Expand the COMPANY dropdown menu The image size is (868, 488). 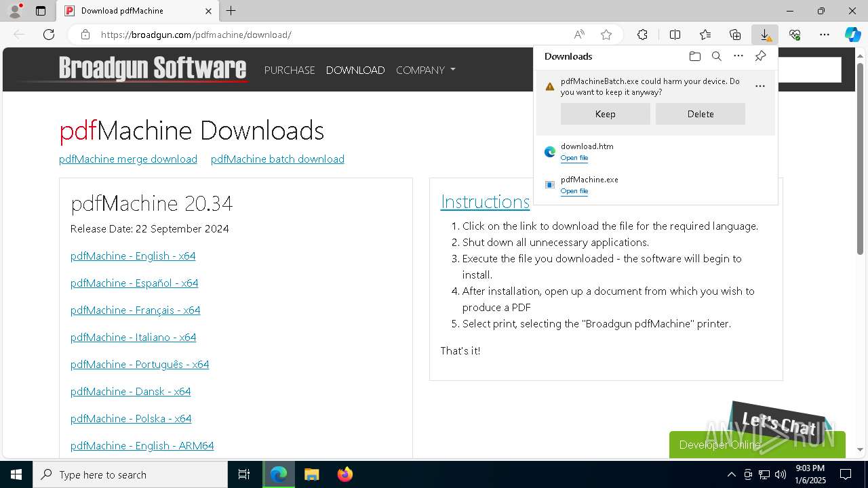(426, 70)
